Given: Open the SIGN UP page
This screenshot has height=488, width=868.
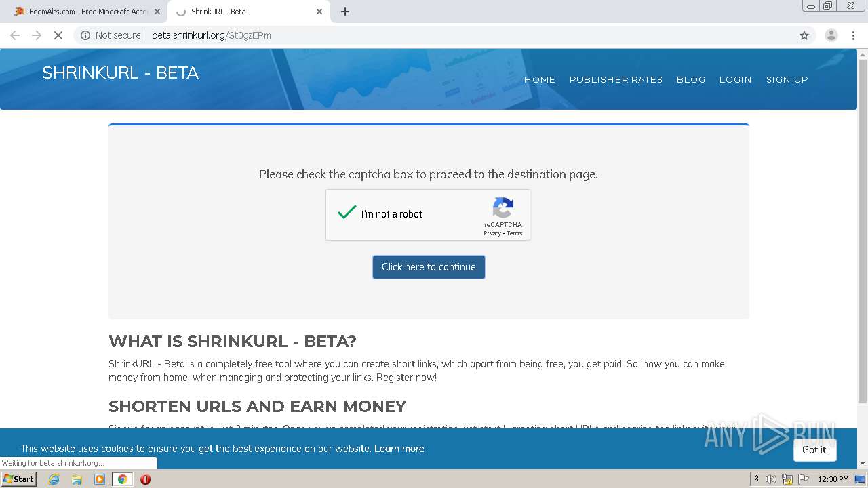Looking at the screenshot, I should pos(787,79).
